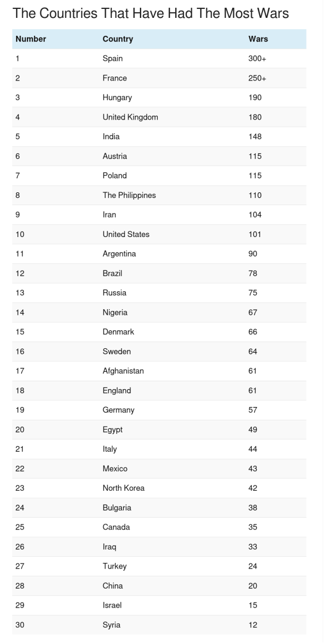Click Argentina in the country column
This screenshot has height=644, width=324.
[x=119, y=254]
